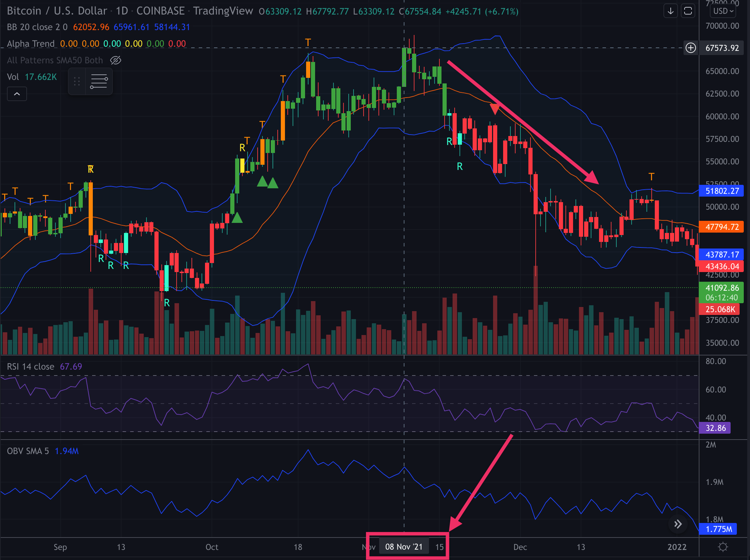
Task: Open the chart settings gear icon
Action: [x=723, y=547]
